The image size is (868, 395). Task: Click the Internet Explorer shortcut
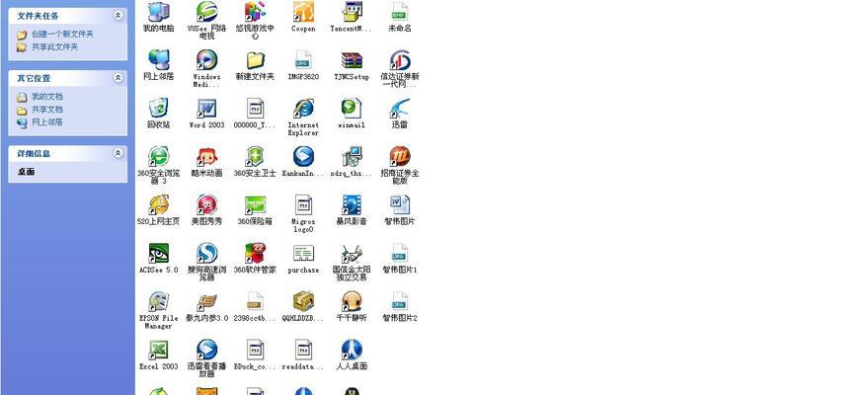(x=303, y=108)
